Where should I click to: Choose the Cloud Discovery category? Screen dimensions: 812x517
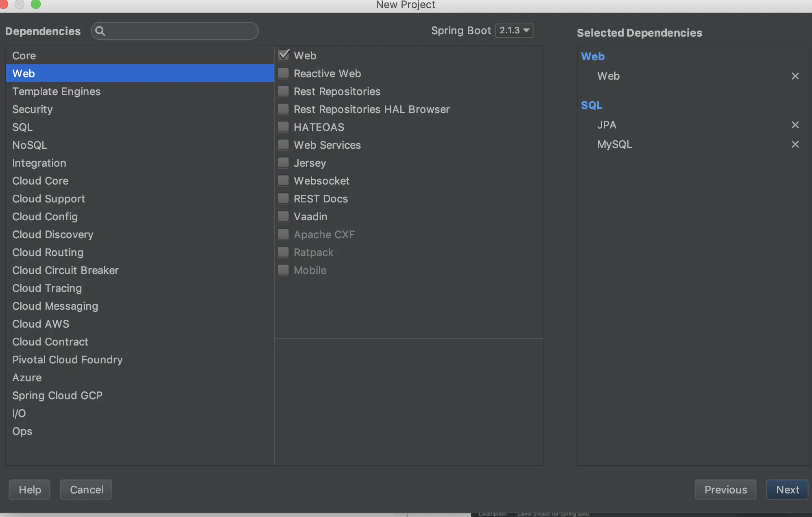(x=53, y=235)
